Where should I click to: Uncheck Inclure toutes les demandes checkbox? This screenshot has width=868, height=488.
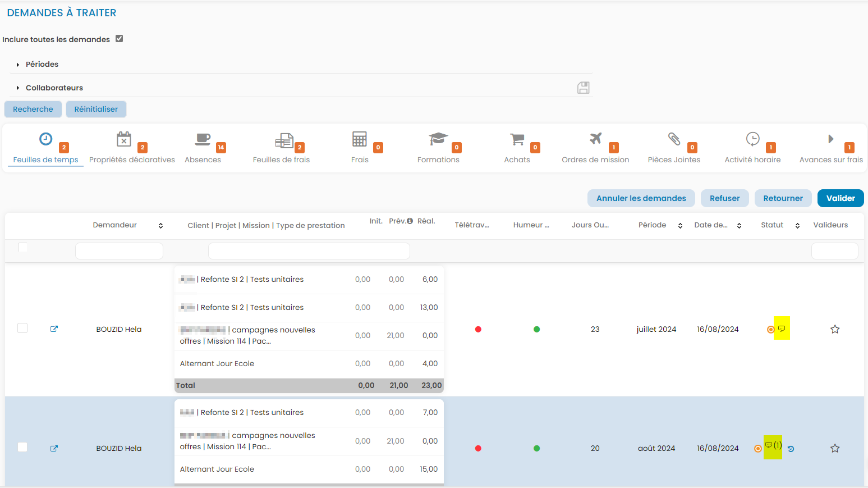(119, 39)
